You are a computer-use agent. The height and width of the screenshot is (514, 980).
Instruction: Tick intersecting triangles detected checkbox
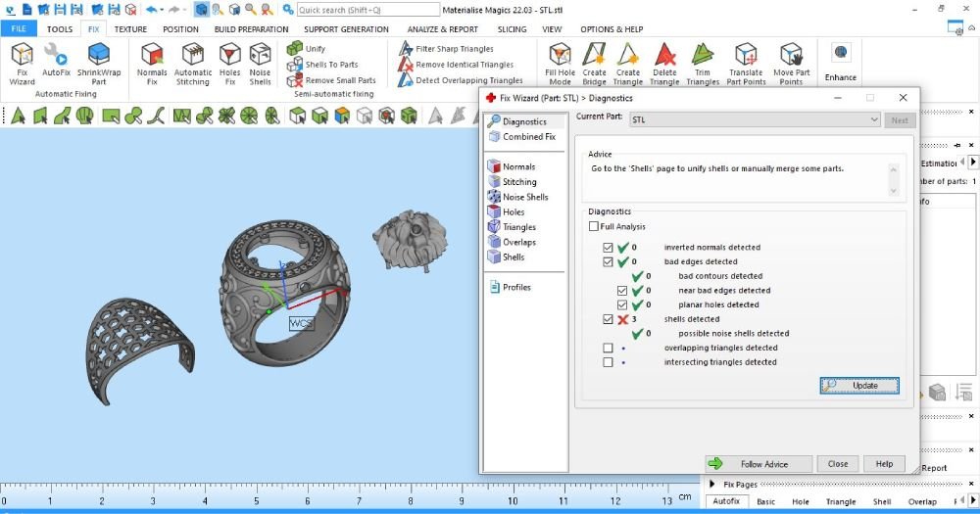pyautogui.click(x=608, y=361)
